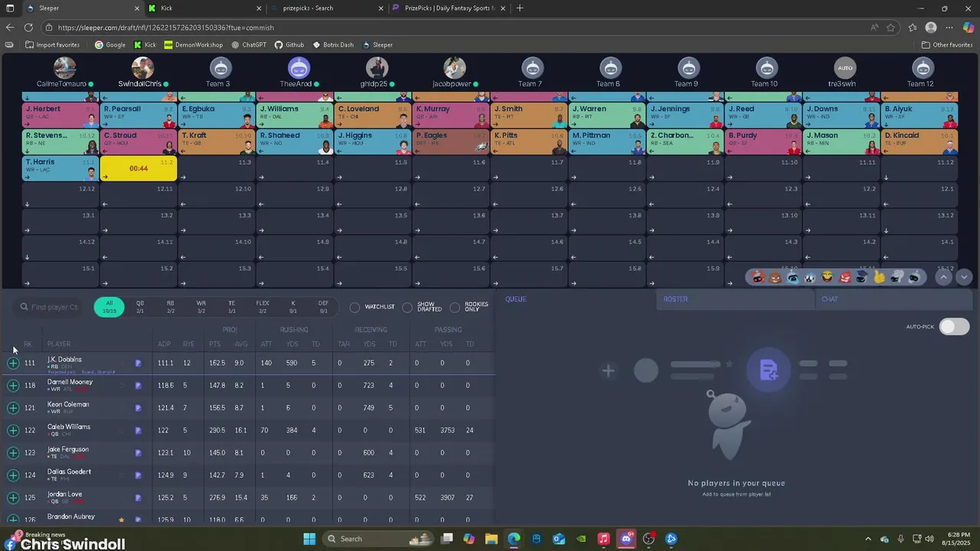Add Darnell Mooney with plus icon
This screenshot has height=551, width=980.
13,386
